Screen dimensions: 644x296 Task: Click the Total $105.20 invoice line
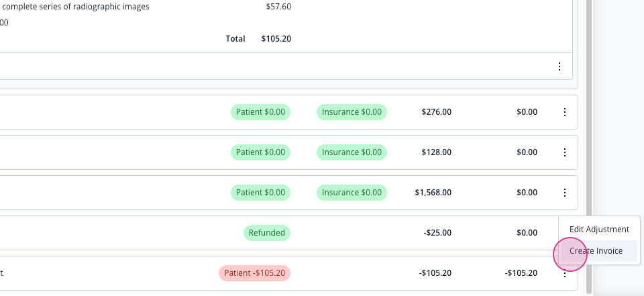(x=258, y=39)
